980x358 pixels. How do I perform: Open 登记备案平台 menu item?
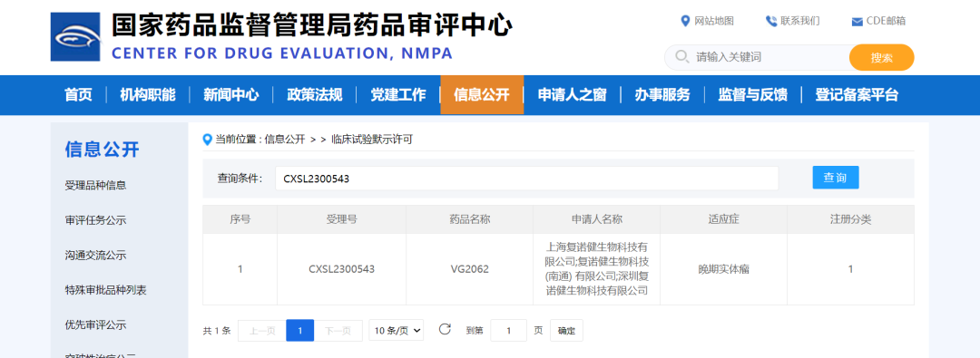[857, 95]
